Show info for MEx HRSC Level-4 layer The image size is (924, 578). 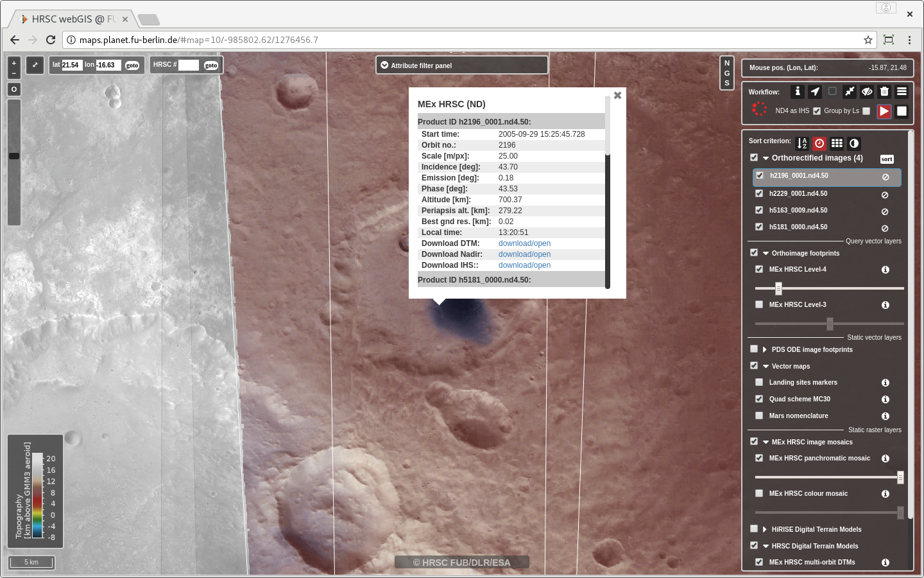point(886,270)
